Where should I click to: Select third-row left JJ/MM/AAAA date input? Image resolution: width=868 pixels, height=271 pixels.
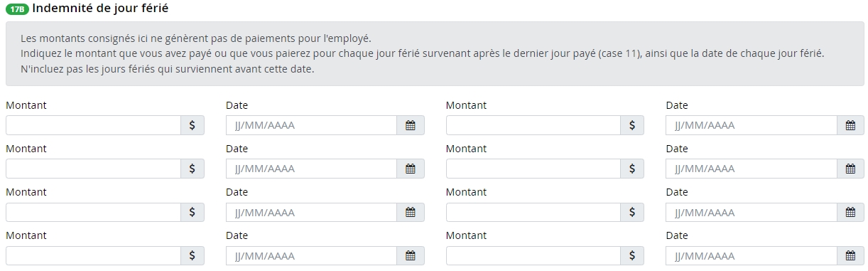(311, 212)
